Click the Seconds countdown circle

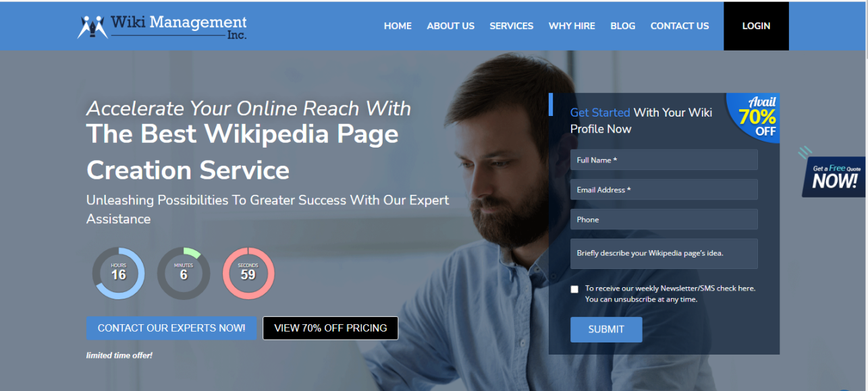[248, 273]
